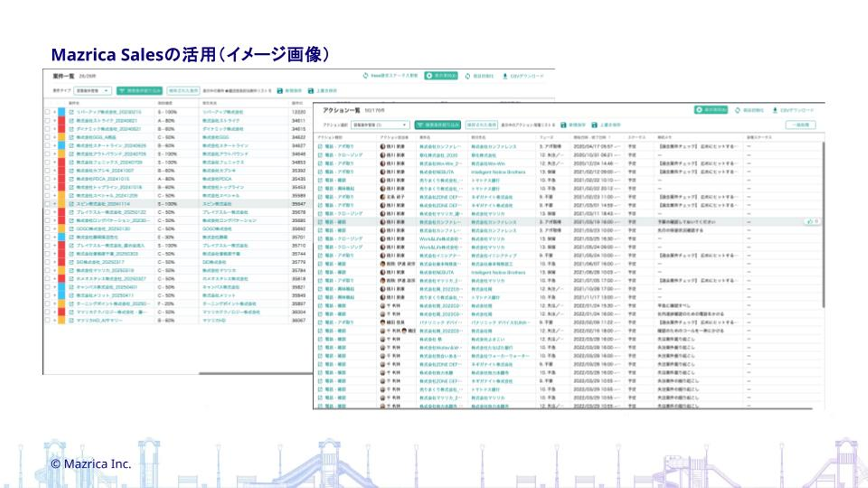Open record icon for 株式会社PDCA_20241015 deal
The width and height of the screenshot is (868, 488).
pyautogui.click(x=71, y=179)
